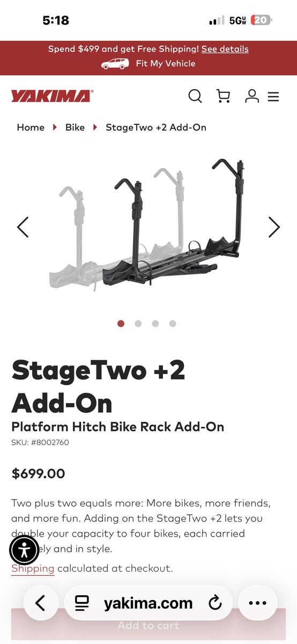Image resolution: width=297 pixels, height=644 pixels.
Task: Open the accessibility widget icon
Action: click(x=24, y=550)
